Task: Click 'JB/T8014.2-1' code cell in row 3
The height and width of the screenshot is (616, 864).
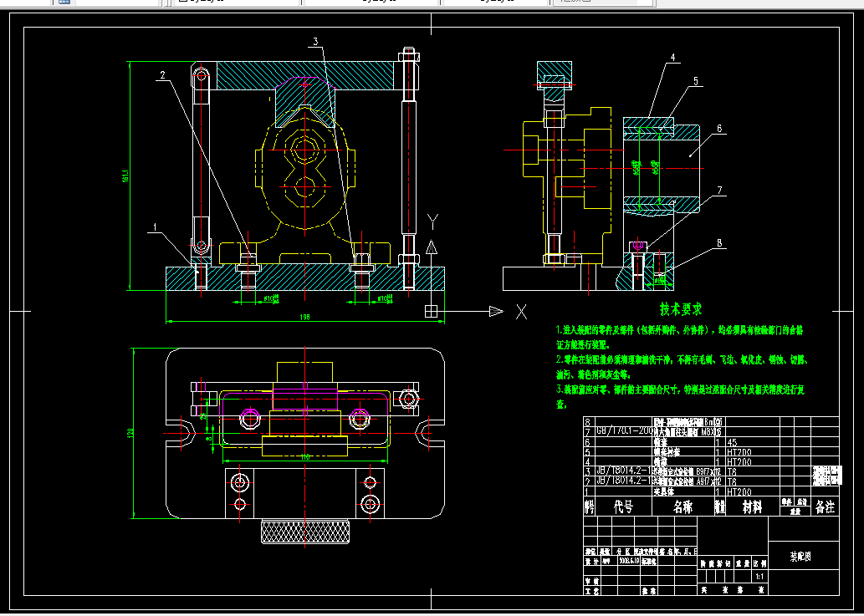Action: [625, 471]
